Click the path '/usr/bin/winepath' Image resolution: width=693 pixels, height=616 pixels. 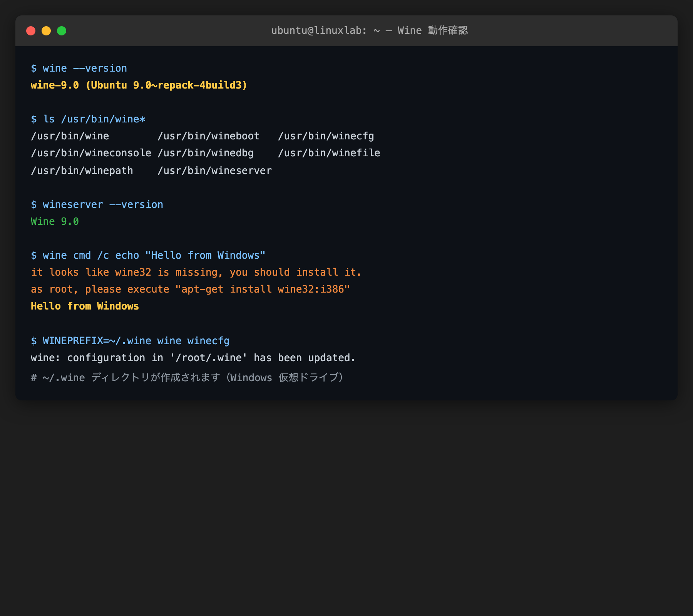(x=82, y=171)
